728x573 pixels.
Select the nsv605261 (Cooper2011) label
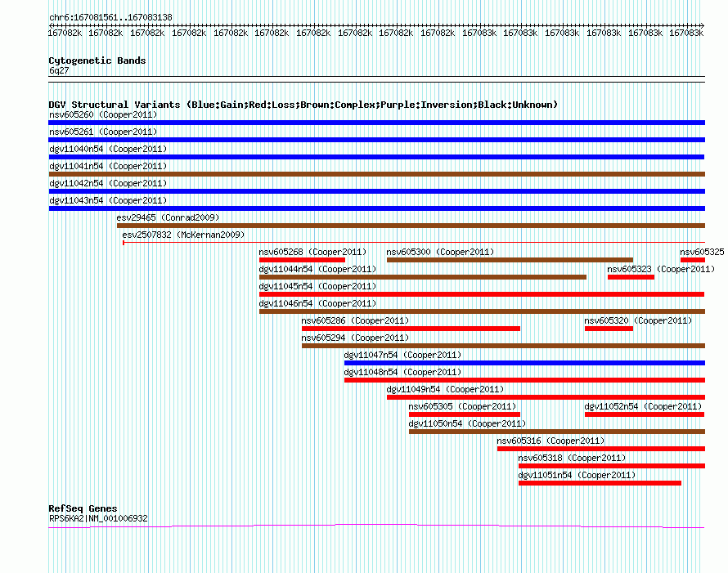coord(103,132)
